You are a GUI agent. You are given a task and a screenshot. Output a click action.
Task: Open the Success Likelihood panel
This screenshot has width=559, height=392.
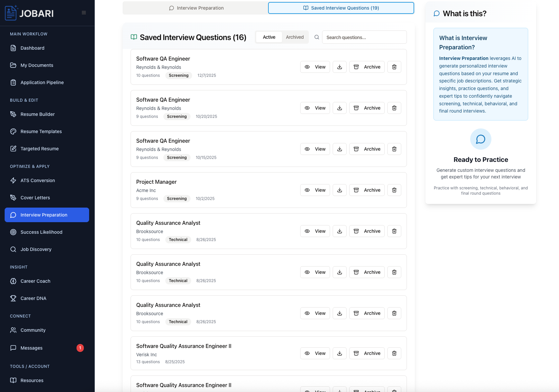pyautogui.click(x=41, y=232)
